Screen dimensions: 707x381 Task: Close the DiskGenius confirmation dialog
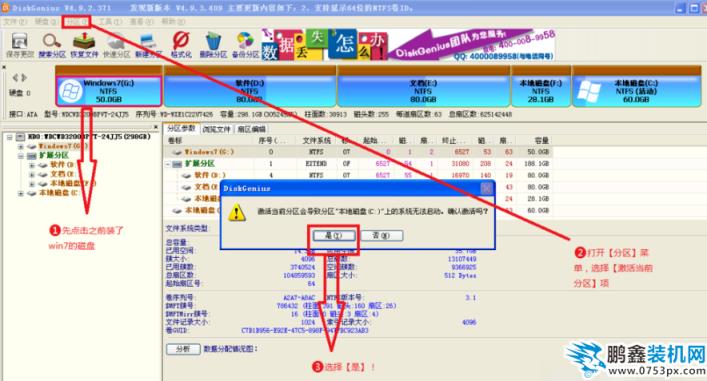[x=486, y=188]
